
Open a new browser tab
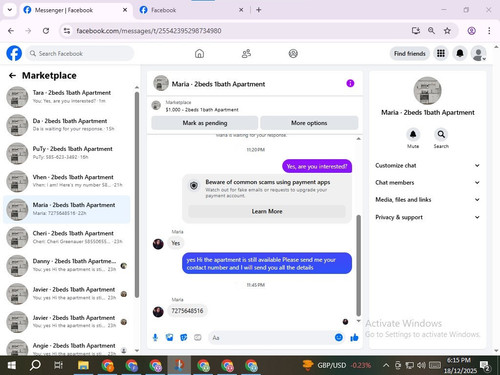pyautogui.click(x=259, y=10)
